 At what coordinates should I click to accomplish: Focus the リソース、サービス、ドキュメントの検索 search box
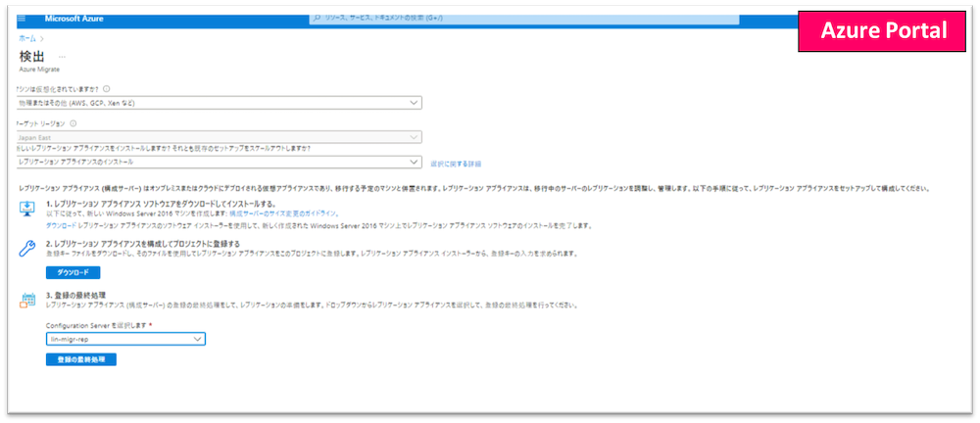523,19
